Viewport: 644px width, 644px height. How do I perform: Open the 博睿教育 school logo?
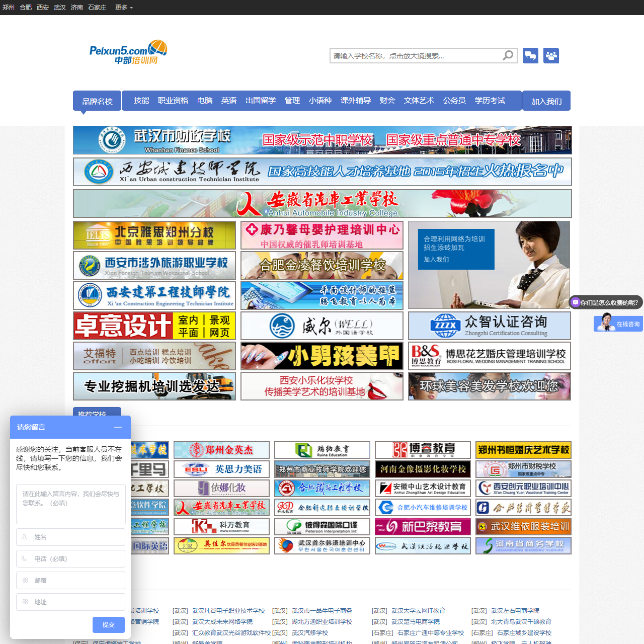[423, 450]
